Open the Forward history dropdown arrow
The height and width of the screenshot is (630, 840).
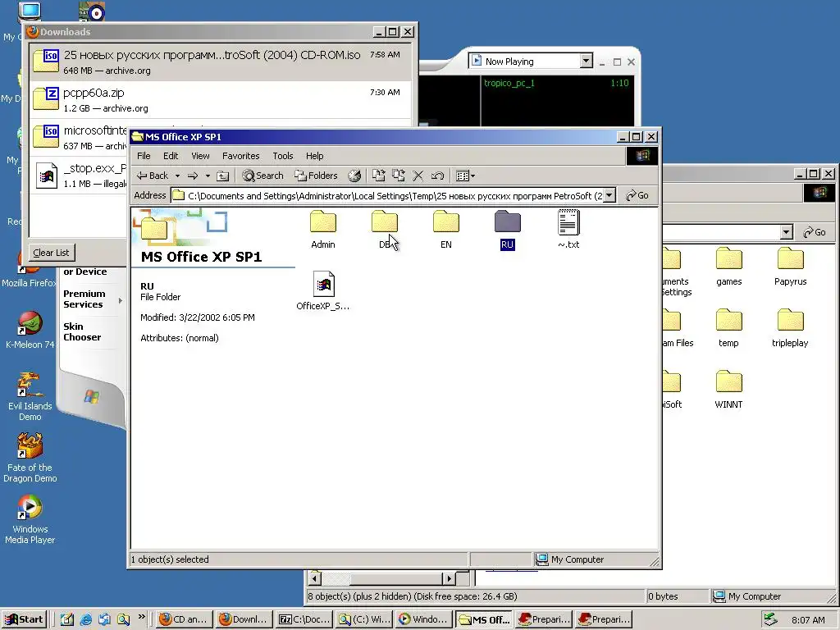click(208, 176)
